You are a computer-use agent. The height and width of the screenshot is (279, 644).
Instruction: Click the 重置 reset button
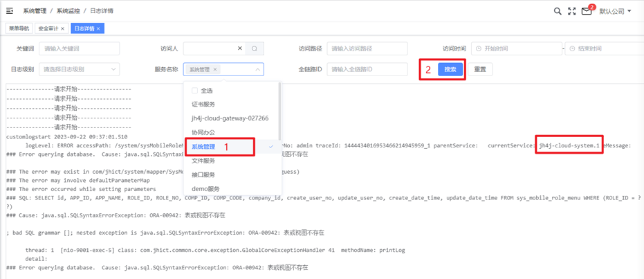(x=480, y=69)
